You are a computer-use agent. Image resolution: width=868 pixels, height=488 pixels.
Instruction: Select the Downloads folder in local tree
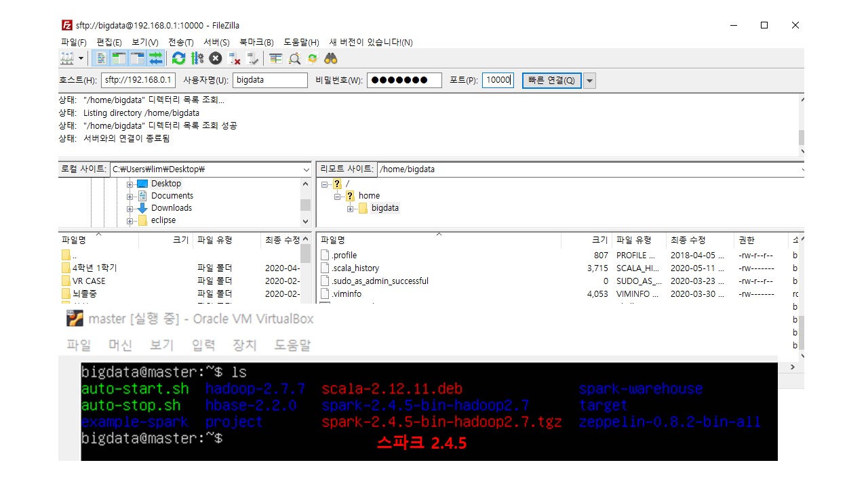[172, 208]
